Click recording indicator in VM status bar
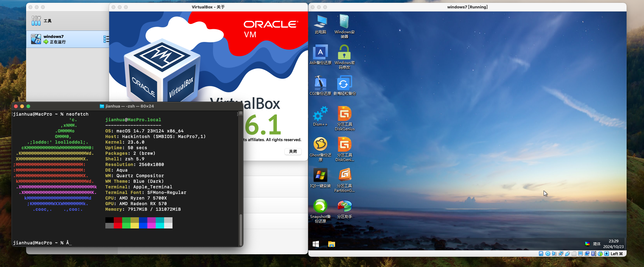 [587, 254]
